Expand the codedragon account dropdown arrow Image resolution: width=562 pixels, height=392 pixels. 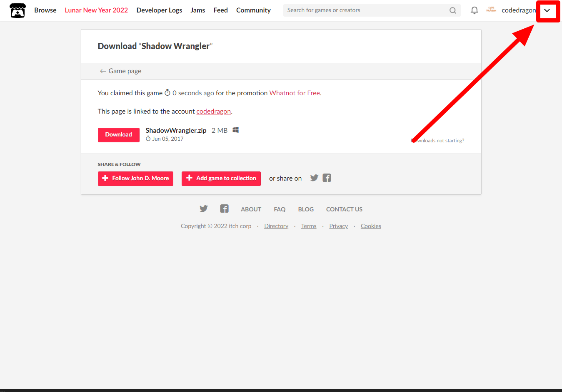[x=547, y=10]
